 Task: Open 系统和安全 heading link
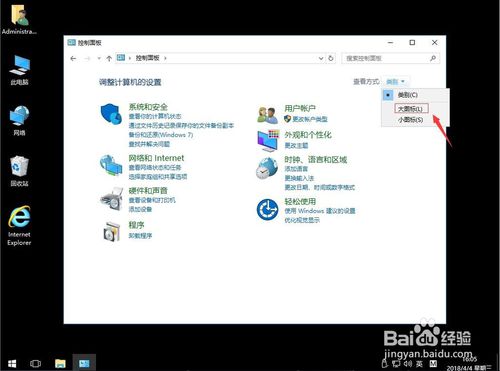point(148,107)
